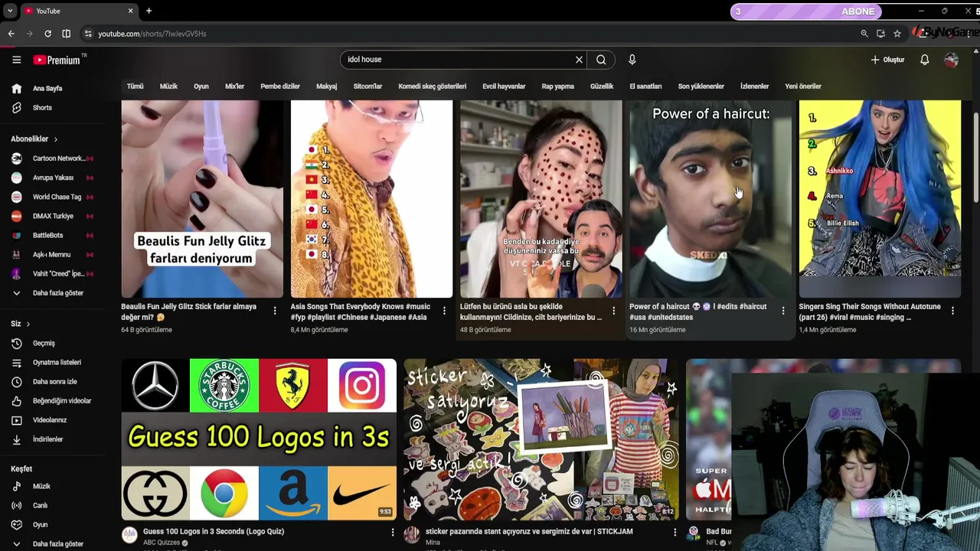980x551 pixels.
Task: Open the notifications bell
Action: (x=924, y=60)
